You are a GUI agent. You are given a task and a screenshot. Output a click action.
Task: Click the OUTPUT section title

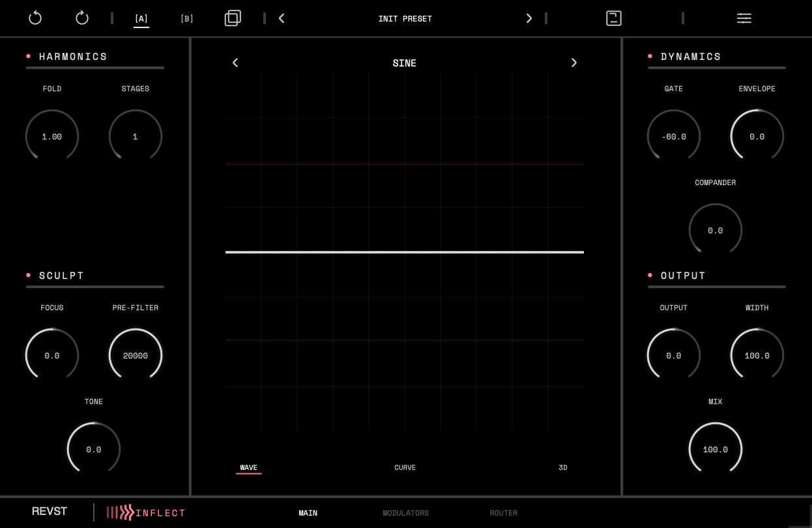(684, 276)
